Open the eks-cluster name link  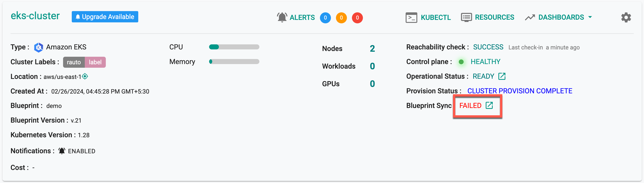(35, 16)
